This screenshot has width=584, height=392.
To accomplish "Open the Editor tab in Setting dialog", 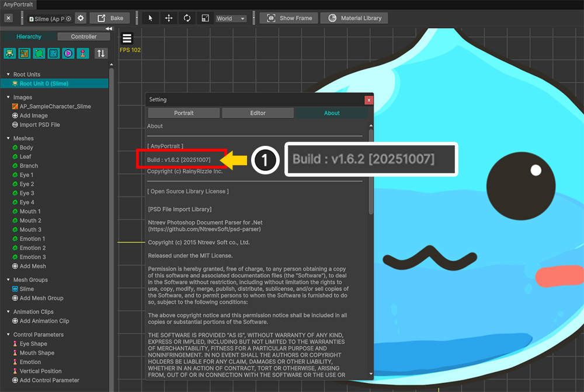I will tap(258, 113).
